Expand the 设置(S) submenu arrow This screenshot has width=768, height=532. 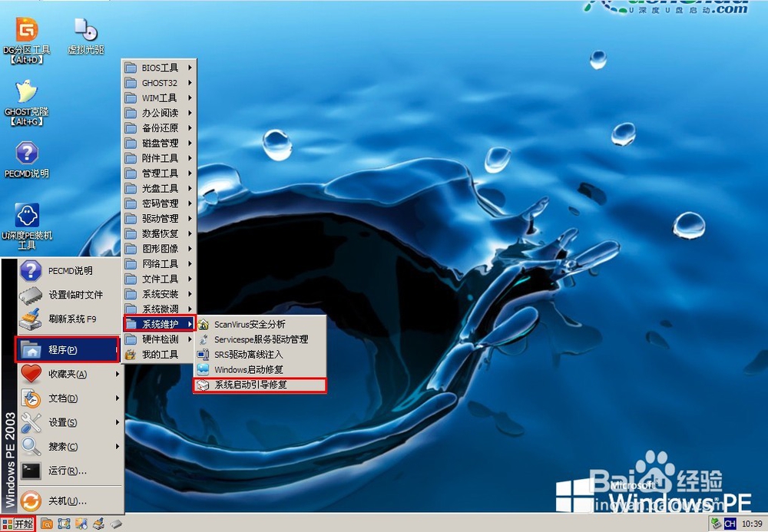point(117,422)
